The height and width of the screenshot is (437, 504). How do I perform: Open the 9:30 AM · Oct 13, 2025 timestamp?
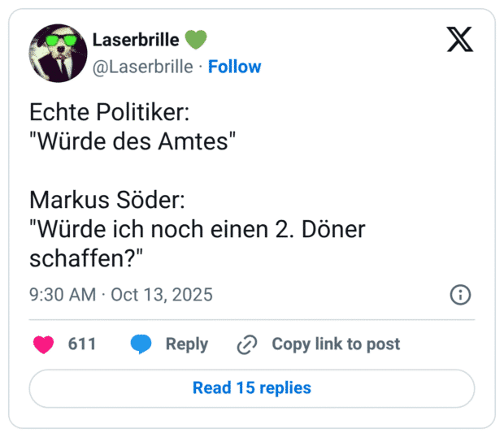[121, 294]
